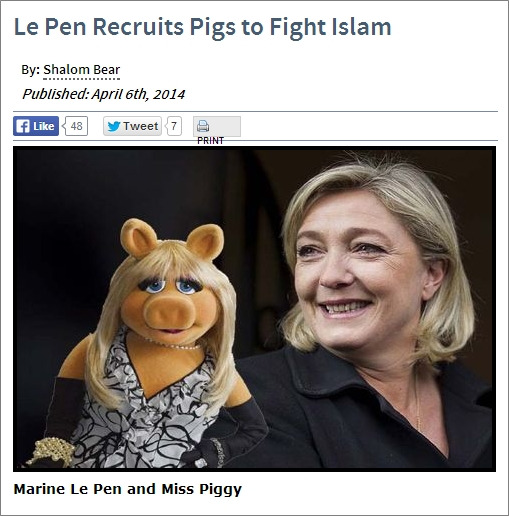Click the 'By:' label before author name

pyautogui.click(x=30, y=70)
